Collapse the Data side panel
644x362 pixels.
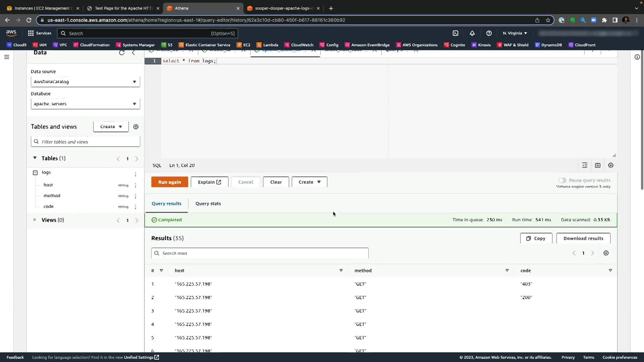point(133,53)
